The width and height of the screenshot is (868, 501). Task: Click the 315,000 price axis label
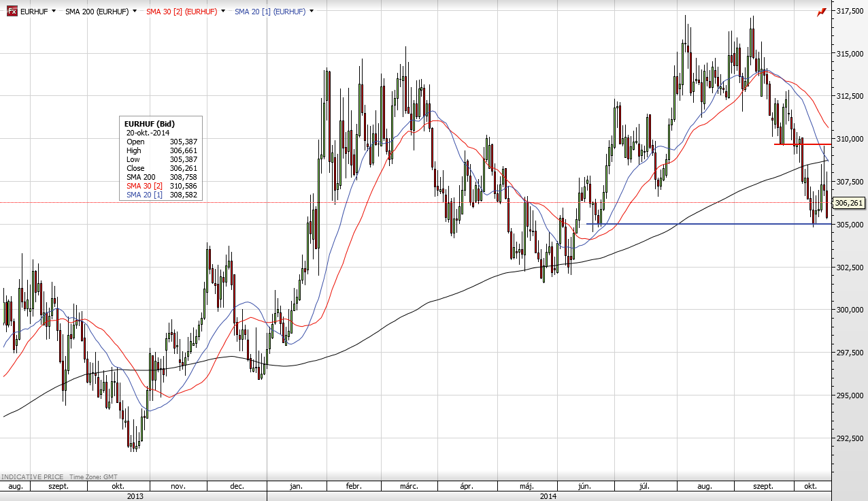pyautogui.click(x=850, y=54)
